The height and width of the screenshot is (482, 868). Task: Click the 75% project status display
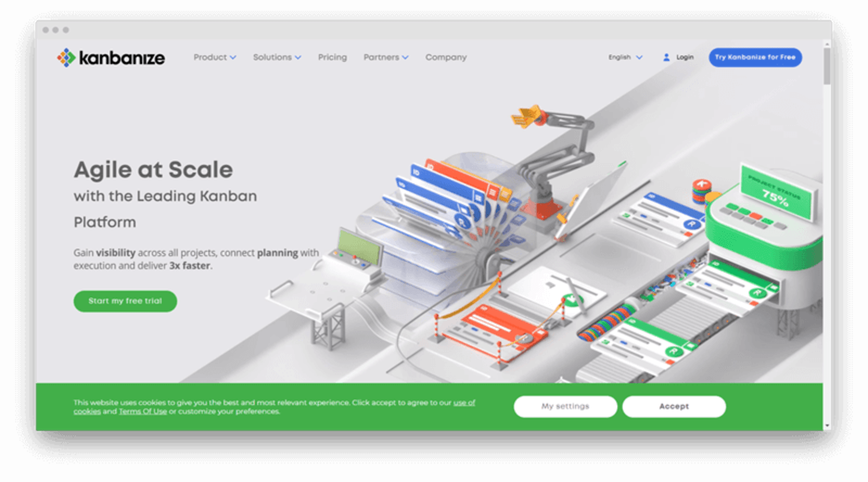pyautogui.click(x=776, y=193)
